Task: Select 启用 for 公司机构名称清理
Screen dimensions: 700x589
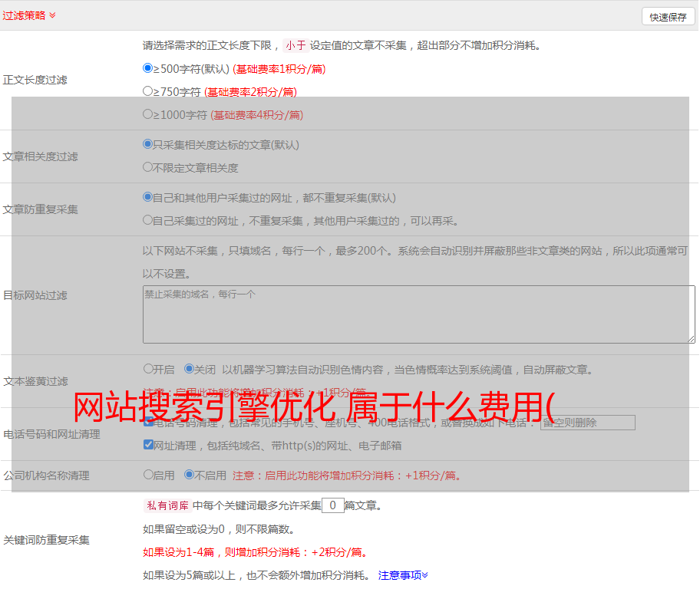Action: (x=148, y=475)
